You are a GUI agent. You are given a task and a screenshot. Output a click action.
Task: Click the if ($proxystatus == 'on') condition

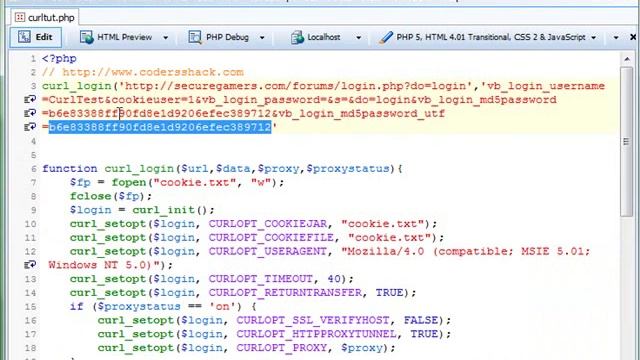click(156, 307)
